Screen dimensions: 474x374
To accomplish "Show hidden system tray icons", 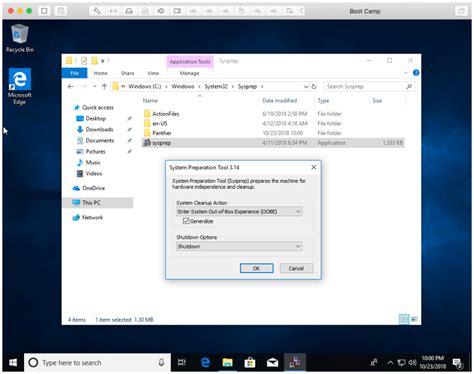I will (x=390, y=362).
